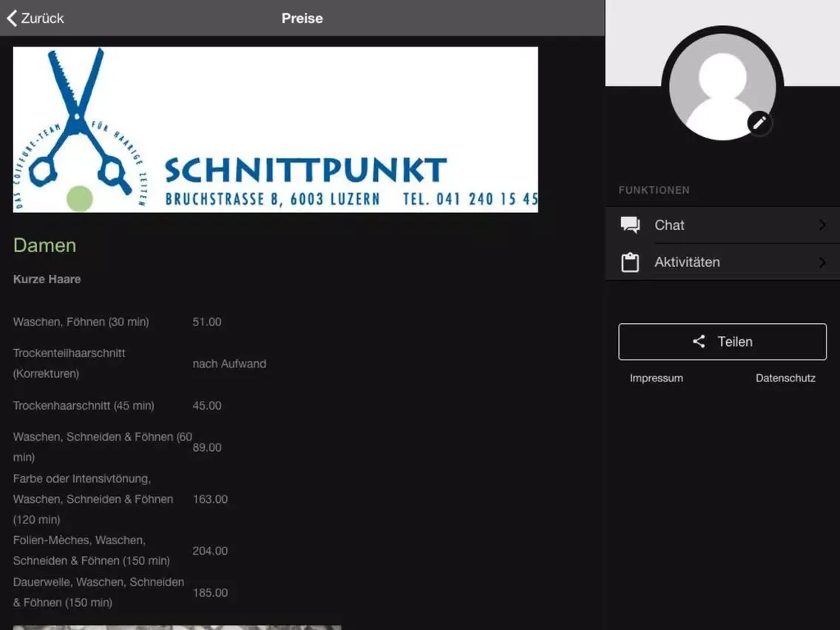Click the Aktivitäten clipboard icon

[630, 262]
